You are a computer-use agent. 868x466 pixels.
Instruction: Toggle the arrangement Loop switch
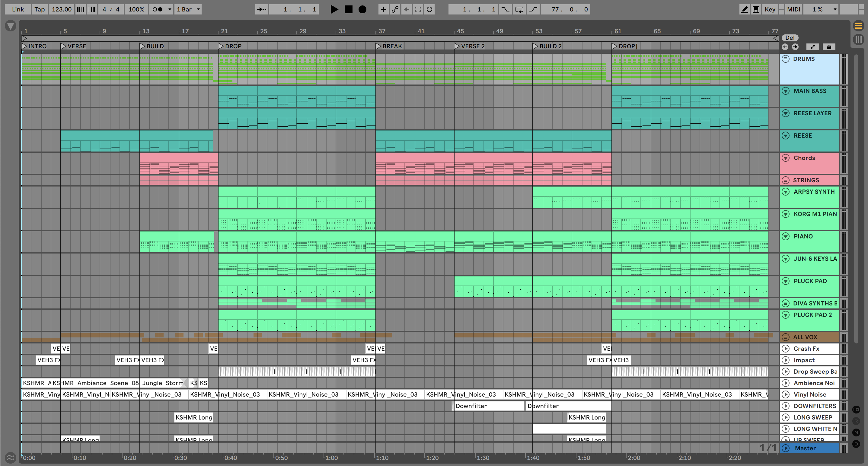[519, 9]
